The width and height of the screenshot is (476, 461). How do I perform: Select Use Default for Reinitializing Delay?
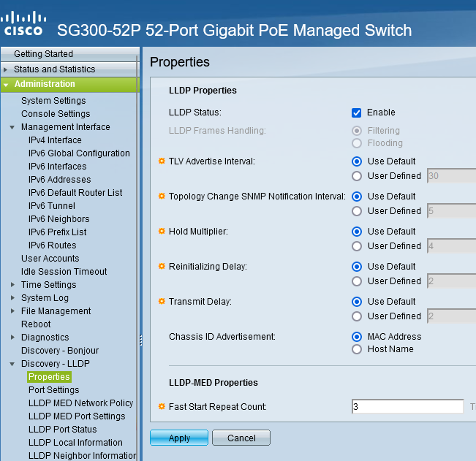[x=357, y=267]
